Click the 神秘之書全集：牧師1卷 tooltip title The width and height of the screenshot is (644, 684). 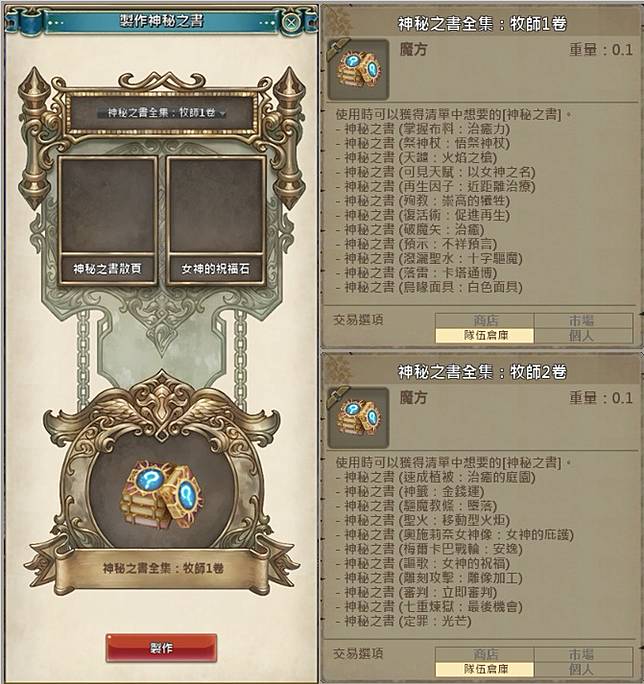[x=482, y=24]
